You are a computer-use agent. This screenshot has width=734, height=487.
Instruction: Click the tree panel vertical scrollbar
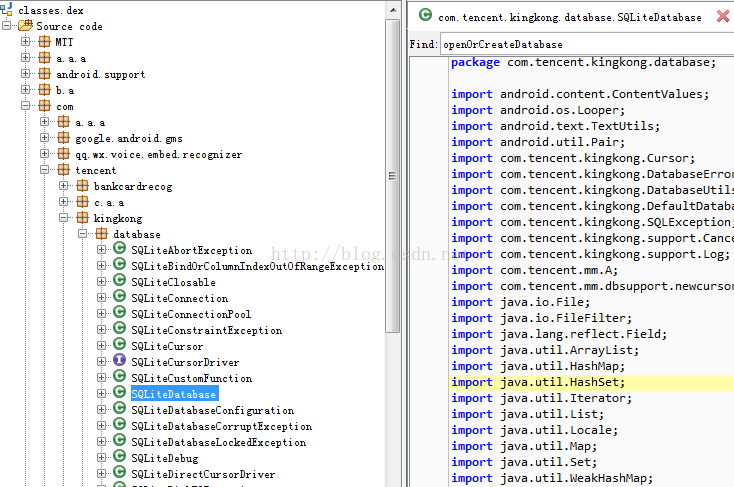[393, 200]
